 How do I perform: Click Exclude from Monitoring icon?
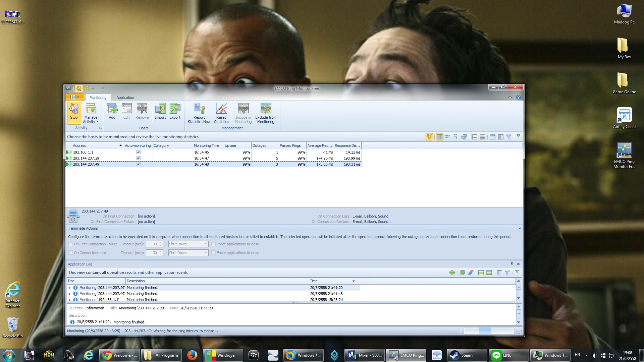[266, 113]
